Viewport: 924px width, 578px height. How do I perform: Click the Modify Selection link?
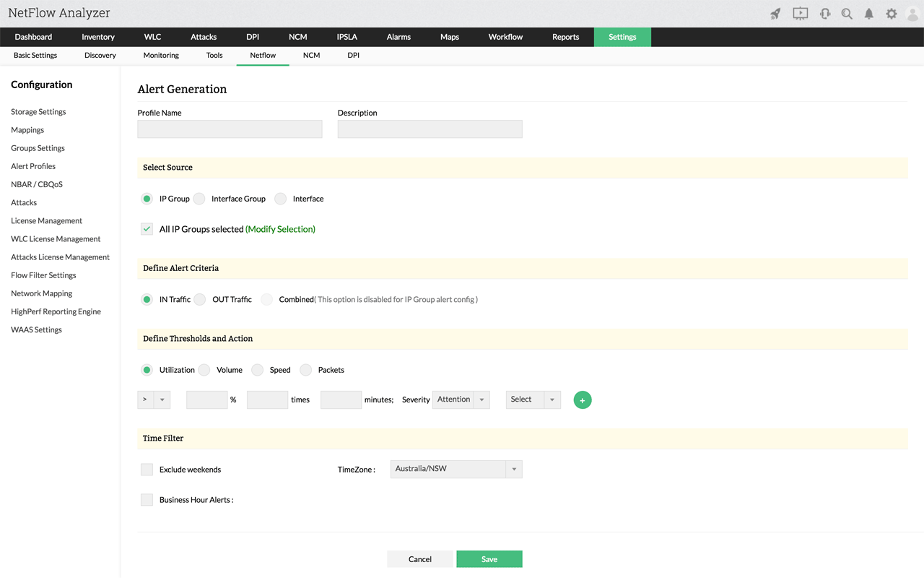coord(280,229)
